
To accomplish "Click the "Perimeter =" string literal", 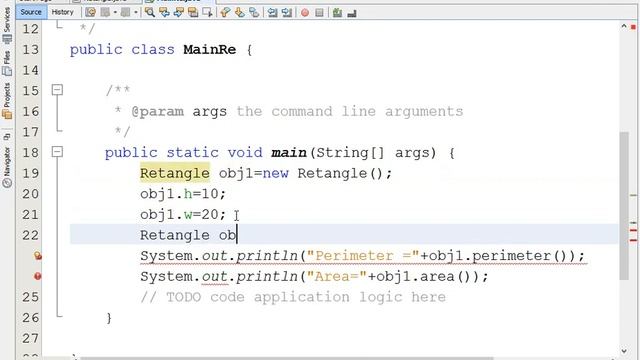I will coord(363,256).
